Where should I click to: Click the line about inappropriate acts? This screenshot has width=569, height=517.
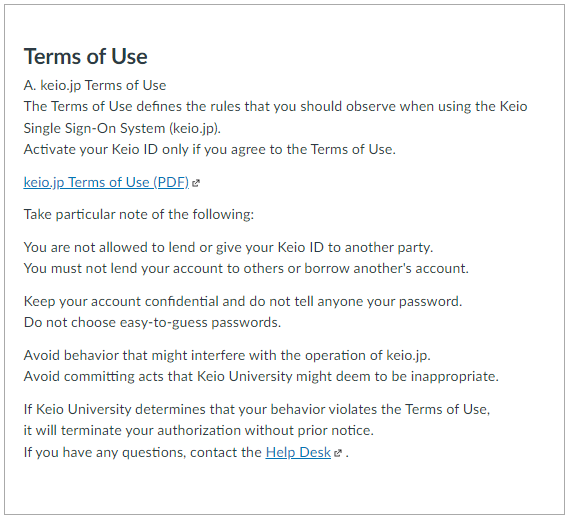click(261, 377)
